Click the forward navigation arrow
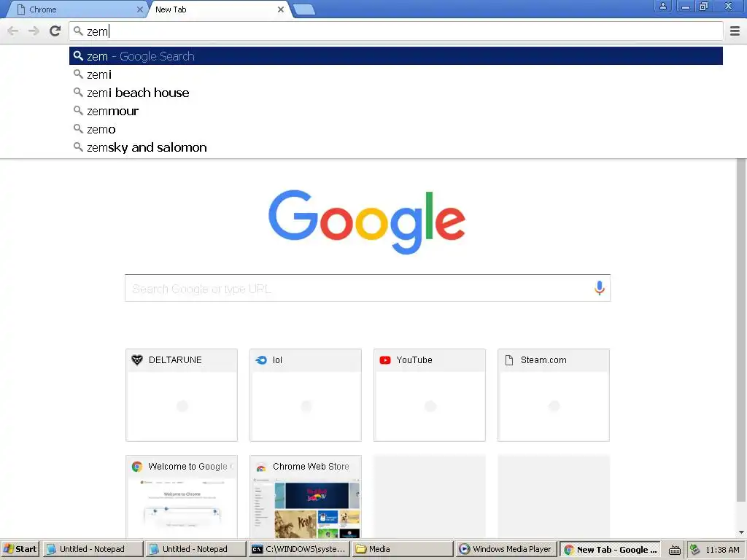This screenshot has width=747, height=560. coord(34,31)
